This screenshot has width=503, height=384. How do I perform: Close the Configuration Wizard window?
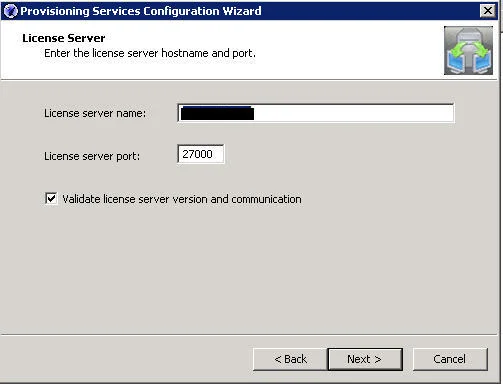click(488, 11)
